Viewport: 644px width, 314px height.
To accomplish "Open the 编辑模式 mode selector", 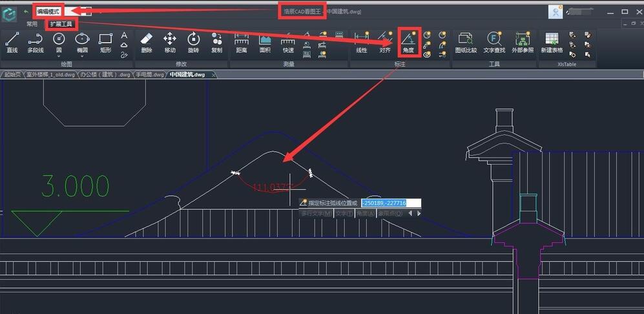I will point(48,12).
